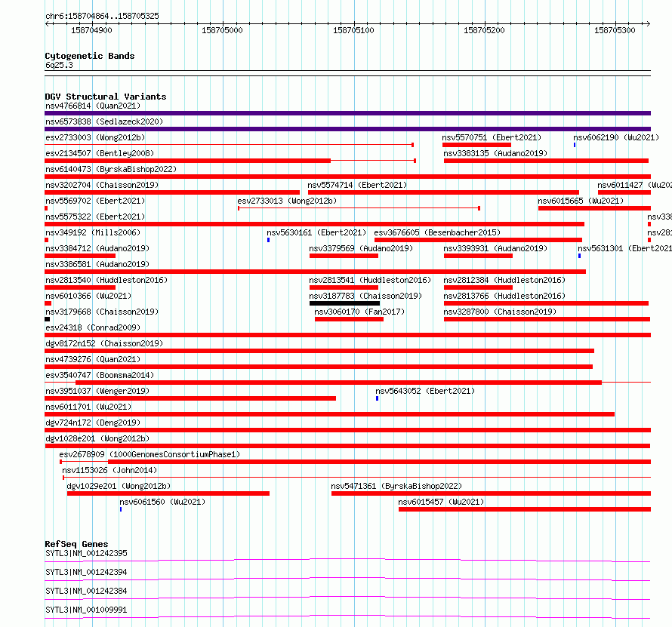Select the esv24318 (Conrad2009) variant
The width and height of the screenshot is (672, 627).
tap(347, 335)
